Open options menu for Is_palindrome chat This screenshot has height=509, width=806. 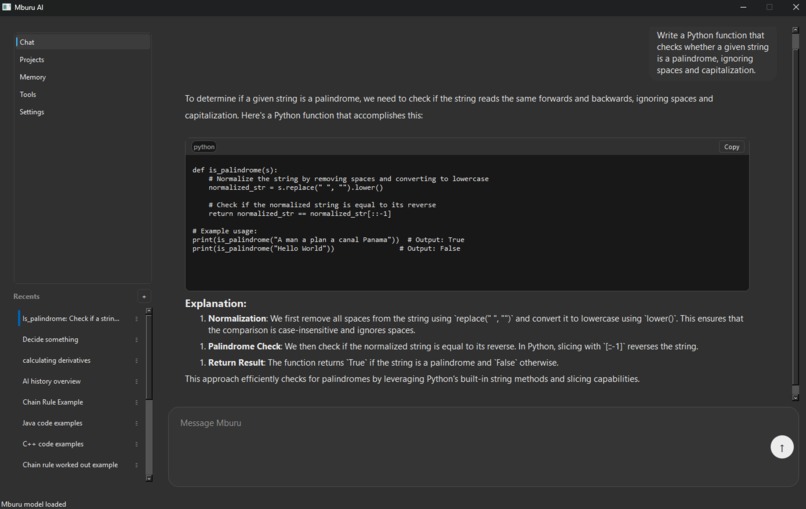(136, 319)
